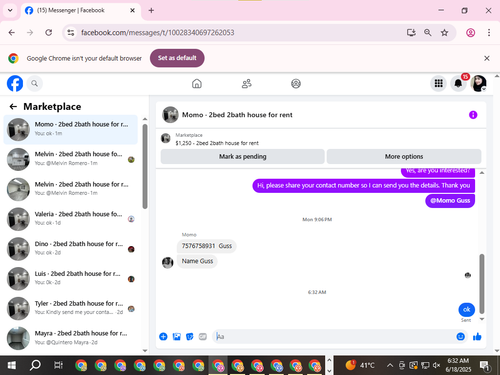Open the tab search dropdown arrow
This screenshot has height=375, width=500.
click(10, 10)
